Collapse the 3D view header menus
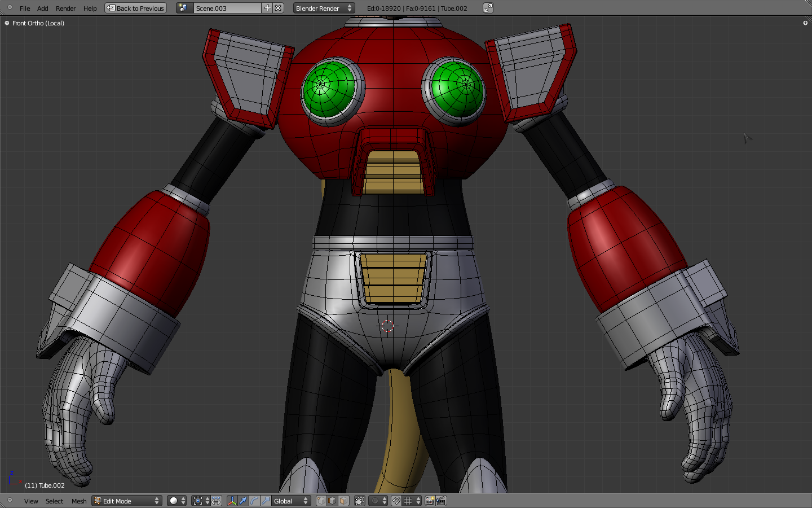Image resolution: width=812 pixels, height=508 pixels. click(10, 500)
